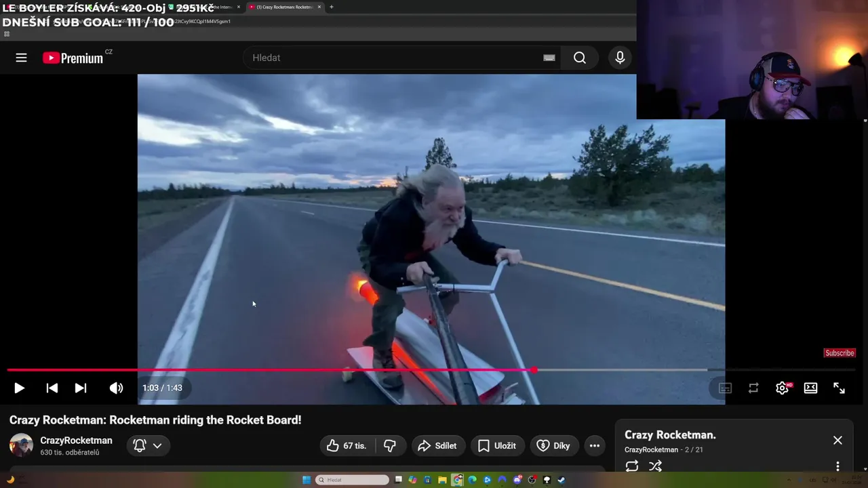
Task: Toggle playlist shuffle icon
Action: coord(655,466)
